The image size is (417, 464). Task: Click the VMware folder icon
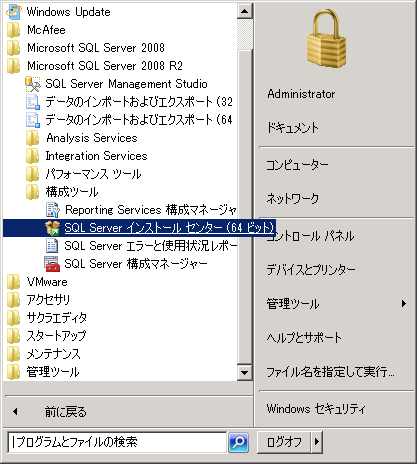coord(14,282)
